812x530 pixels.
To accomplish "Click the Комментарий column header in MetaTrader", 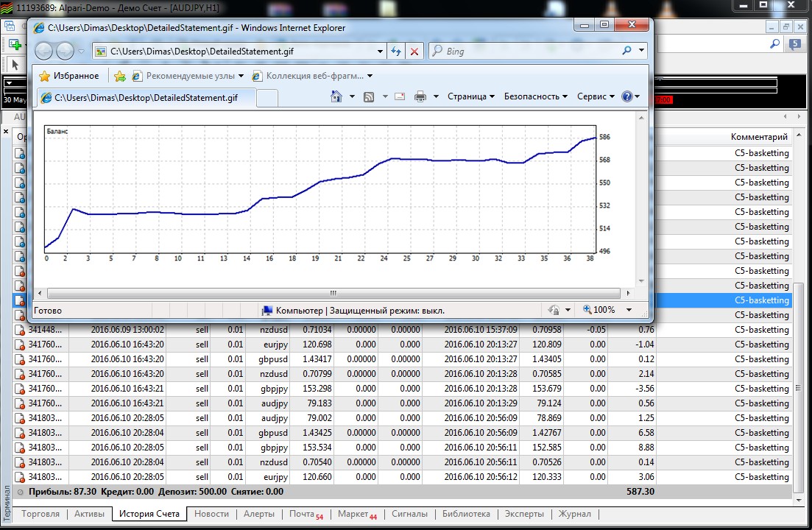I will click(x=759, y=137).
